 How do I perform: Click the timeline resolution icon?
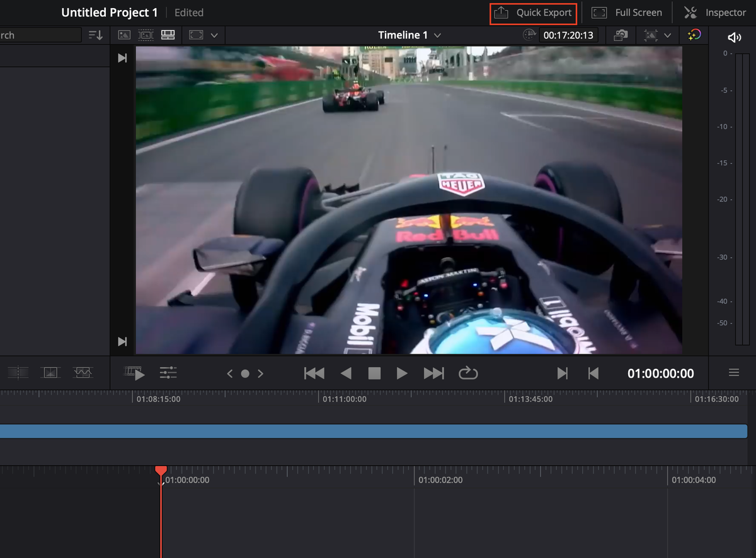click(651, 35)
